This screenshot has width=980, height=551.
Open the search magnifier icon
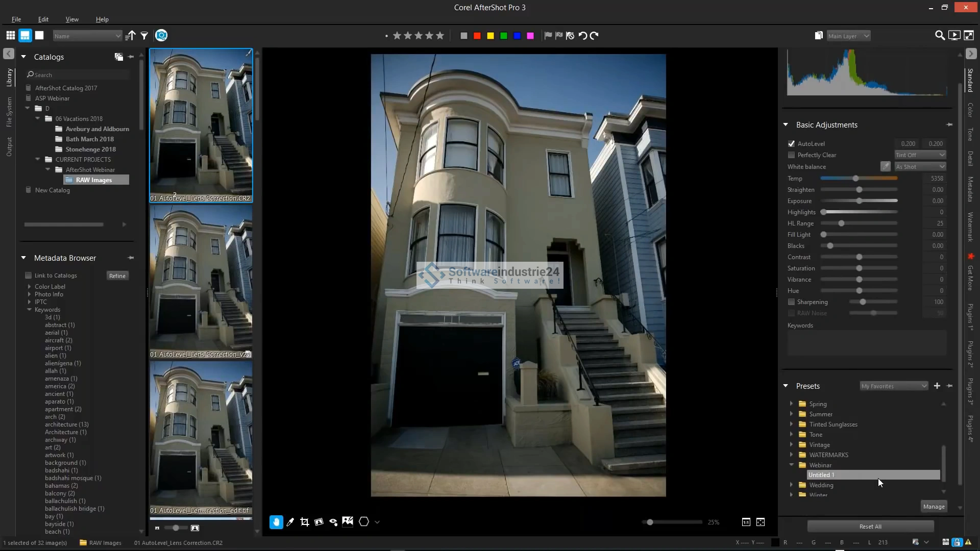tap(939, 36)
